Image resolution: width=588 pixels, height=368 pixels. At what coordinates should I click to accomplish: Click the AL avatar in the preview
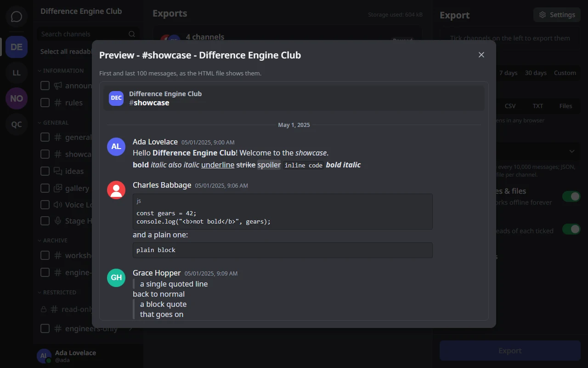pyautogui.click(x=116, y=146)
